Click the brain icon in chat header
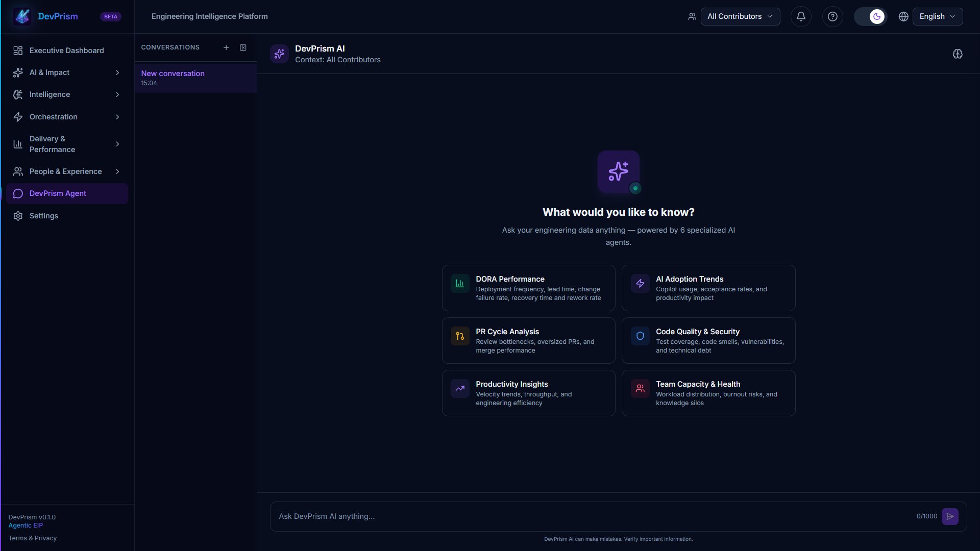Image resolution: width=980 pixels, height=551 pixels. pyautogui.click(x=958, y=54)
